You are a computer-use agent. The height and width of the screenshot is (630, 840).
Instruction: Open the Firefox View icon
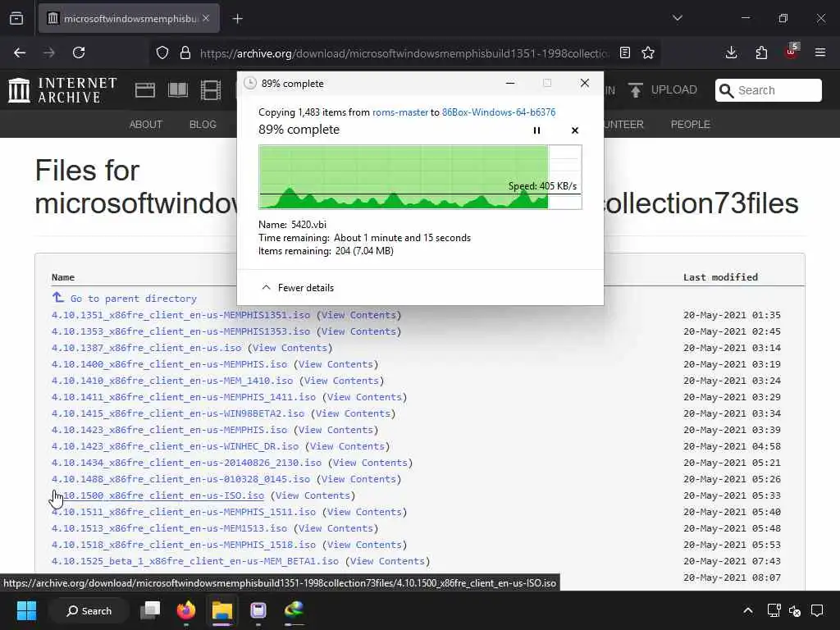click(x=16, y=19)
